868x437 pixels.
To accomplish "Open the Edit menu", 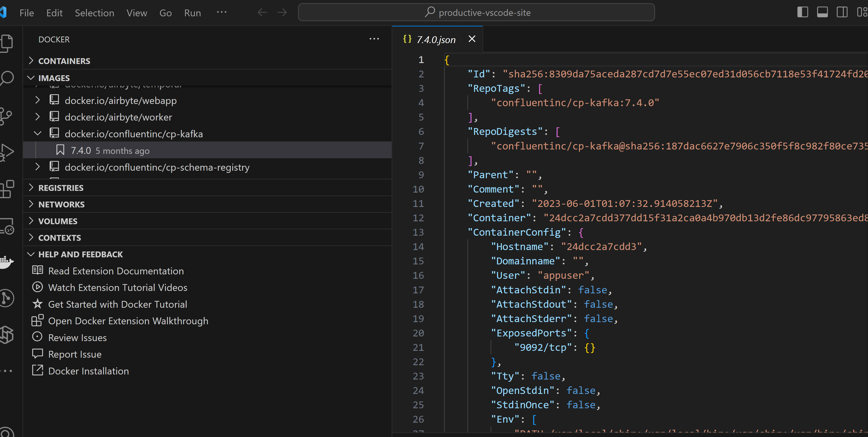I will [x=54, y=13].
